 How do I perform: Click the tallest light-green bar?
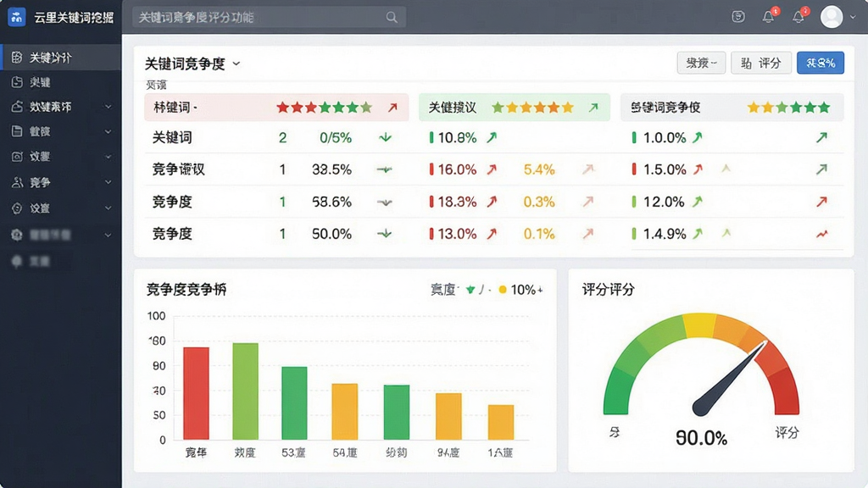coord(245,391)
